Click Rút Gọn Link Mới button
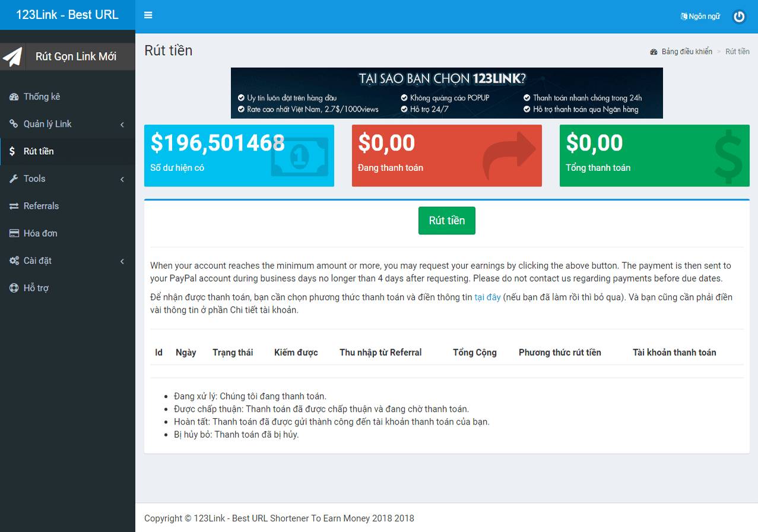 (x=68, y=56)
